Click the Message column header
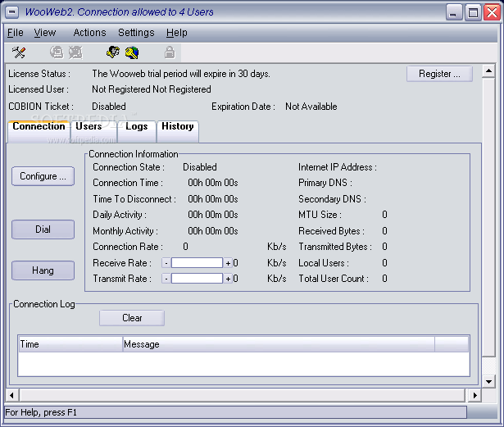The image size is (504, 427). (x=279, y=344)
